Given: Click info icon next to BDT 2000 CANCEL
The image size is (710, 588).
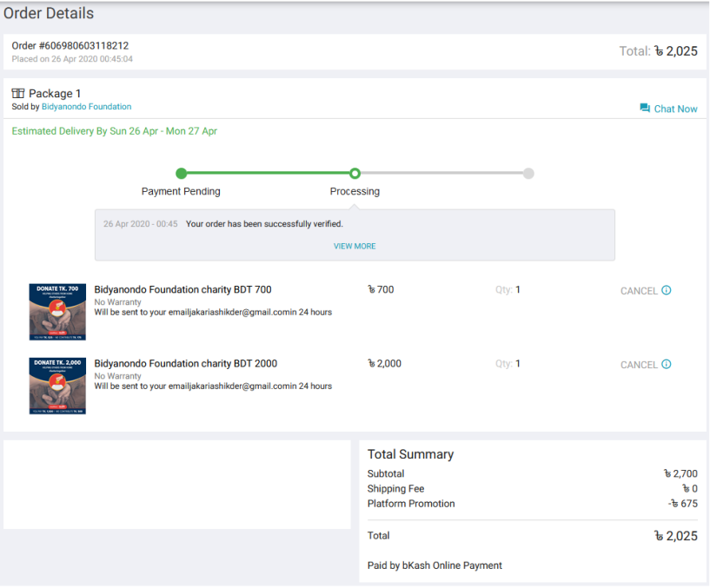Looking at the screenshot, I should pyautogui.click(x=667, y=365).
